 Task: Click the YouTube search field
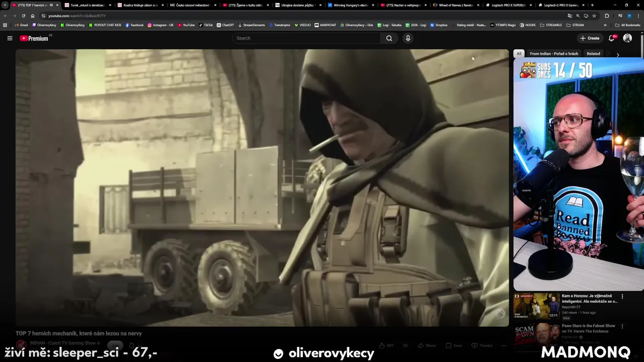click(307, 38)
